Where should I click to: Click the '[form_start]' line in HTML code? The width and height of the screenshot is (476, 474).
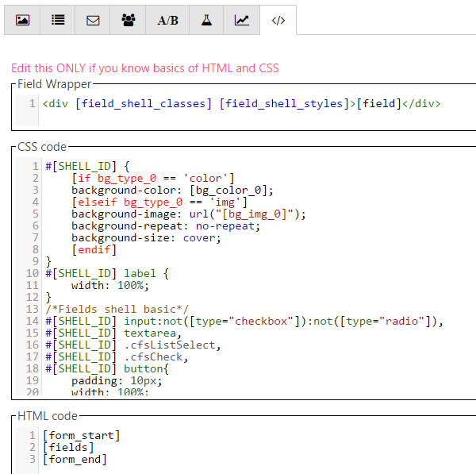[x=82, y=435]
